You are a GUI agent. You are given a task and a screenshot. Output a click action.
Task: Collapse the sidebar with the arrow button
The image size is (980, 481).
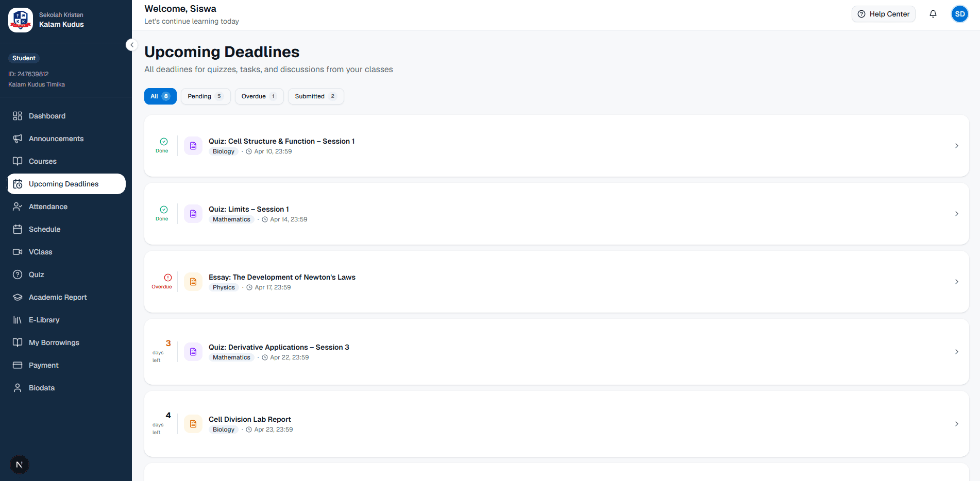pyautogui.click(x=132, y=45)
